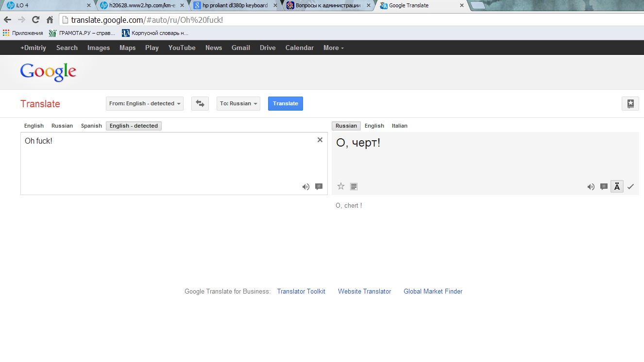Expand the To: Russian dropdown
Viewport: 644px width, 362px height.
click(x=238, y=103)
